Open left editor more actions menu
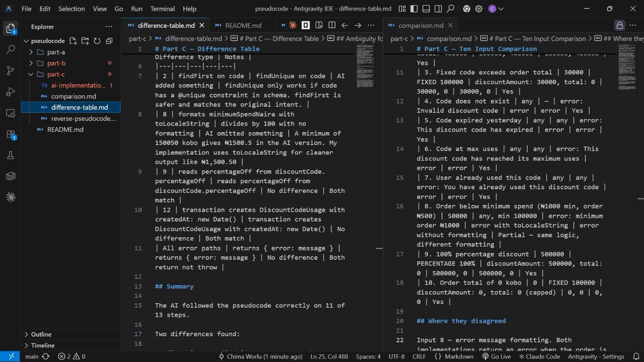The height and width of the screenshot is (362, 644). click(x=371, y=25)
